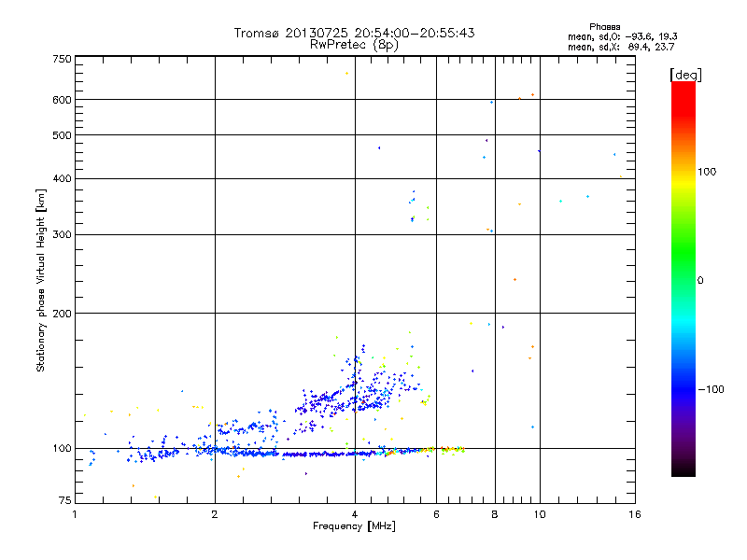Click the x-axis tick label '8'

(x=495, y=514)
